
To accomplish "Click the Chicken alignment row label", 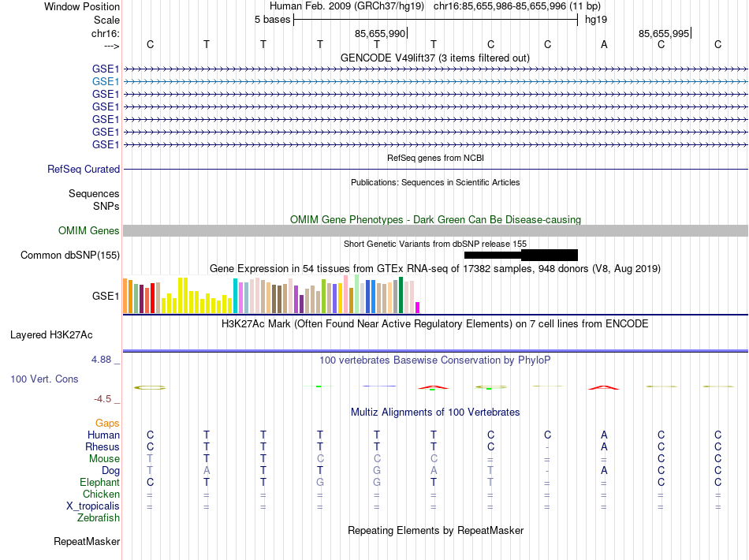I will [x=101, y=494].
